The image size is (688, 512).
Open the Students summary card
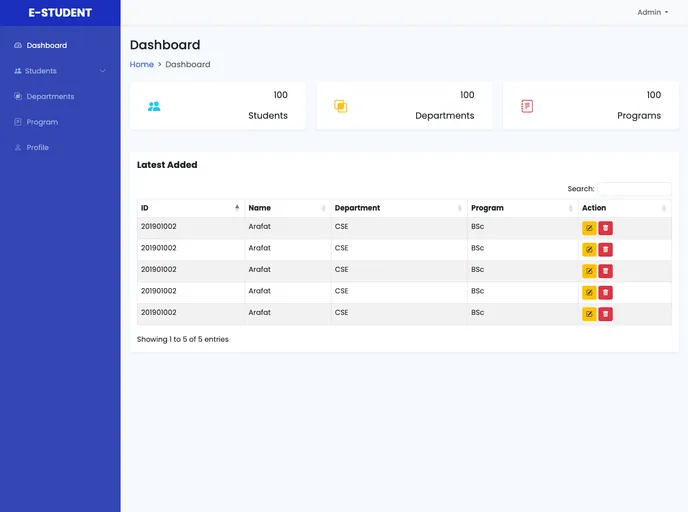(x=218, y=106)
